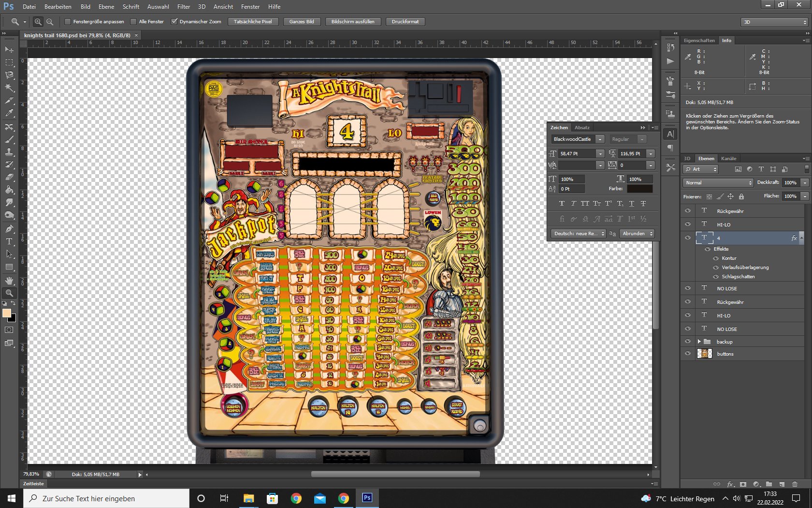Select the Rectangle shape tool
812x508 pixels.
pyautogui.click(x=9, y=267)
